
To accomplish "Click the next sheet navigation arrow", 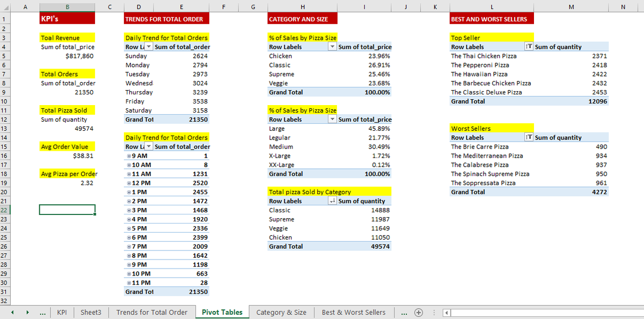I will pos(27,313).
